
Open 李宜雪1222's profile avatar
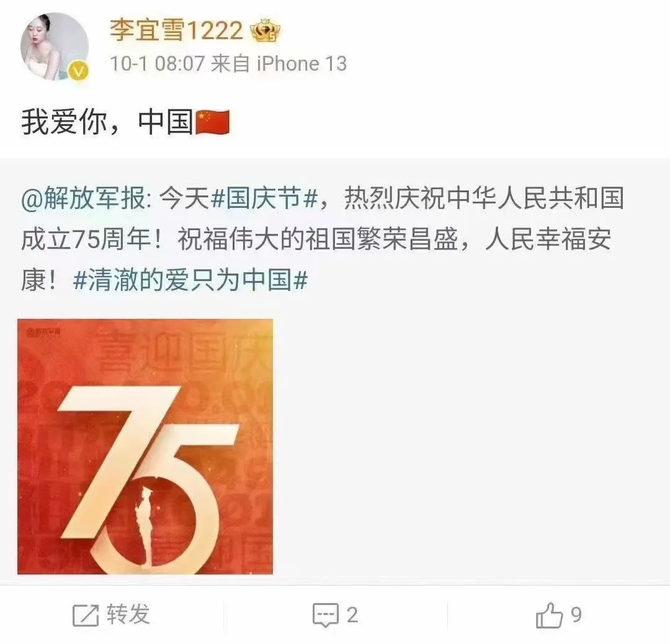[x=55, y=47]
